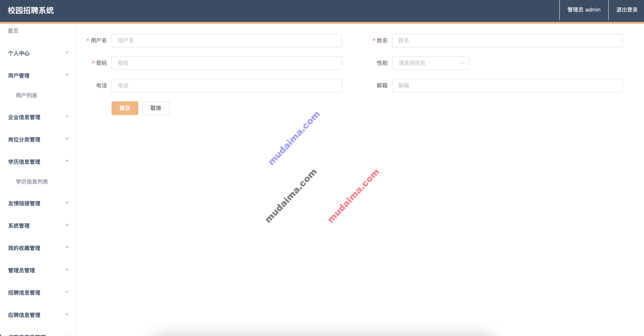Select the 友情链接管理 menu label
This screenshot has width=644, height=336.
pyautogui.click(x=24, y=203)
